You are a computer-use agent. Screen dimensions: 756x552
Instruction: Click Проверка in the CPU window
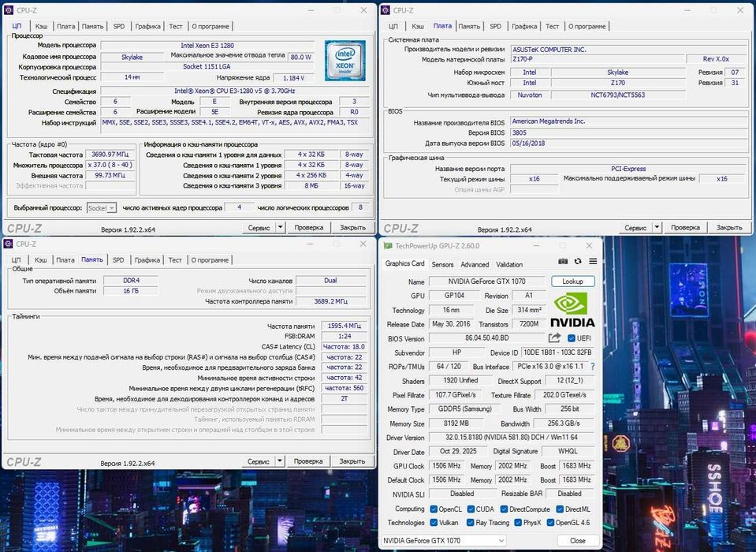pos(308,227)
